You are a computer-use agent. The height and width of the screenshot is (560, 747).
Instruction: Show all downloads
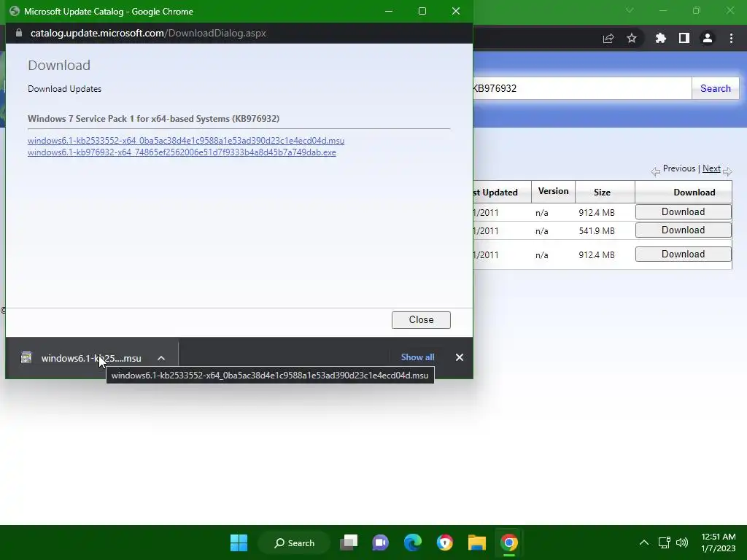coord(417,357)
